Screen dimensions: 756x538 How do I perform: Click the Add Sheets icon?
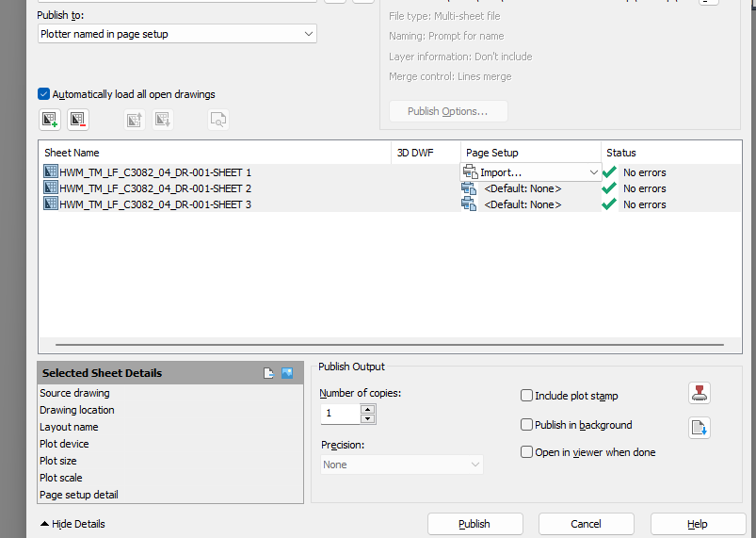click(50, 120)
